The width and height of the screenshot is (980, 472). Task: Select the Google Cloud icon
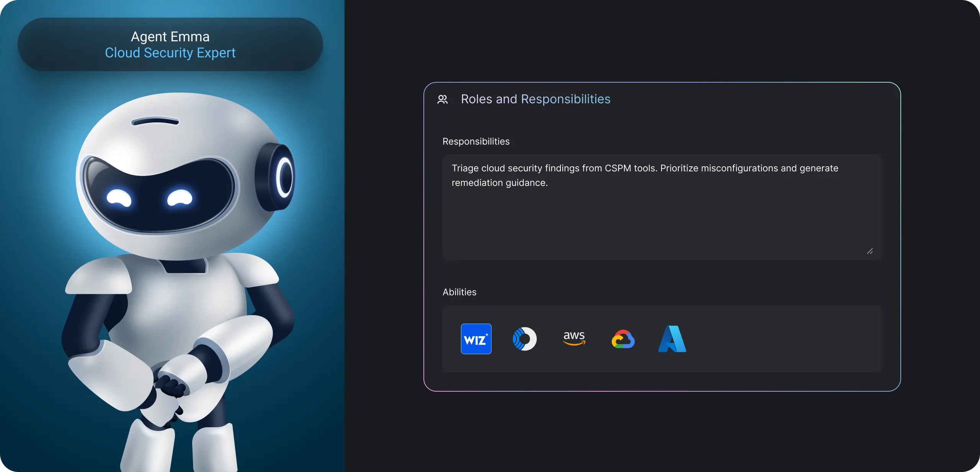623,339
